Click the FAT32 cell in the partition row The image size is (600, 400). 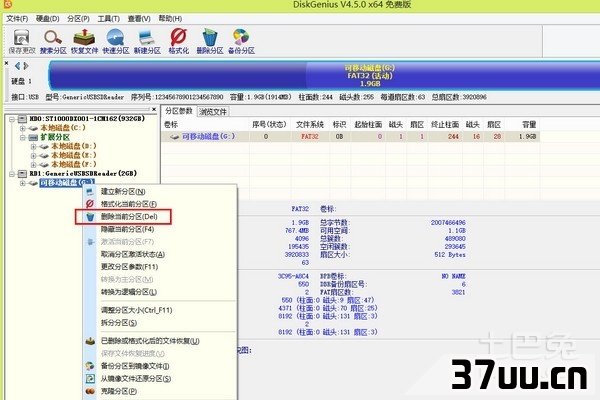(310, 137)
